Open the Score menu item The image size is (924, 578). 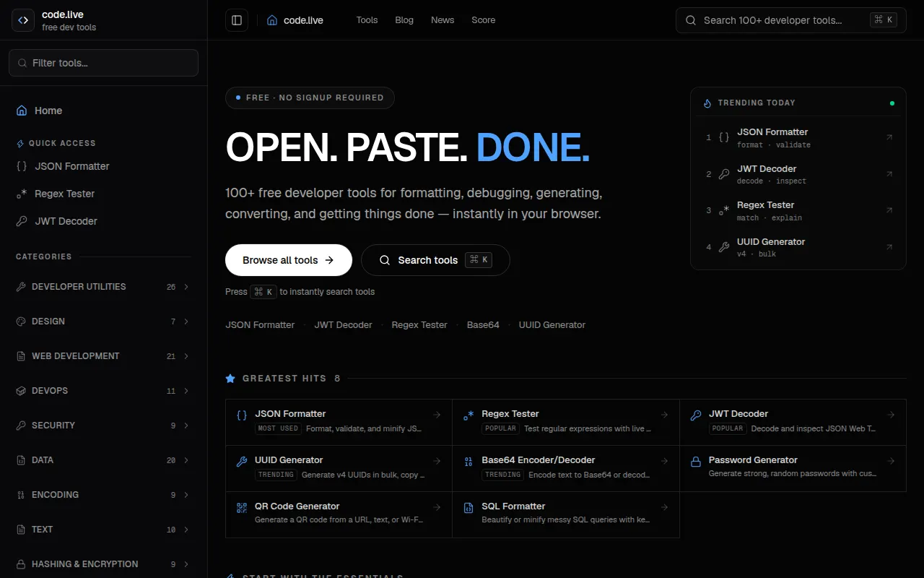pos(484,20)
